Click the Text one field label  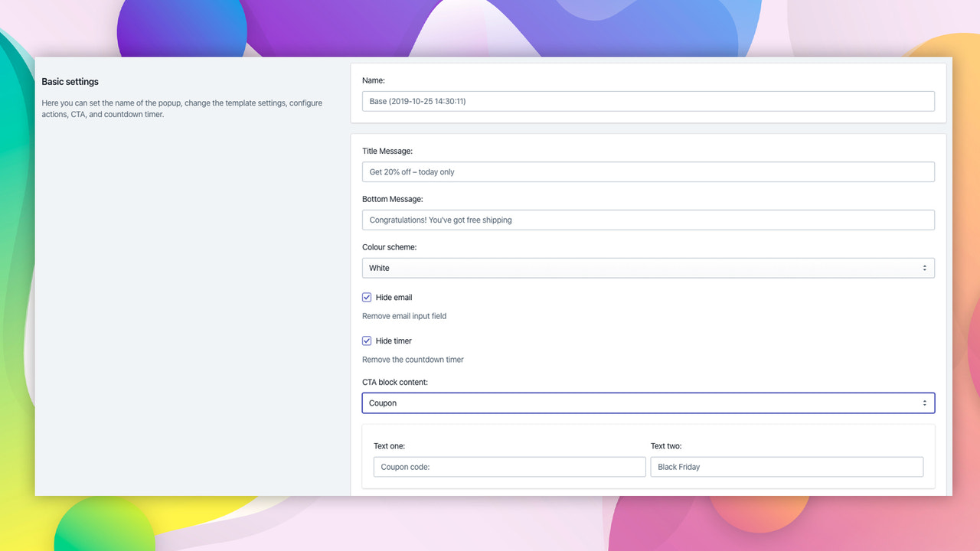point(388,445)
